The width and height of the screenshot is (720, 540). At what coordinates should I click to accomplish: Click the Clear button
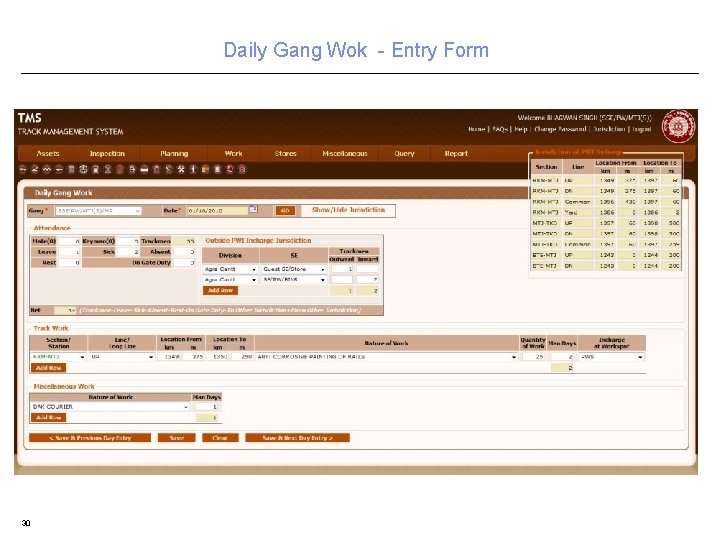click(220, 438)
